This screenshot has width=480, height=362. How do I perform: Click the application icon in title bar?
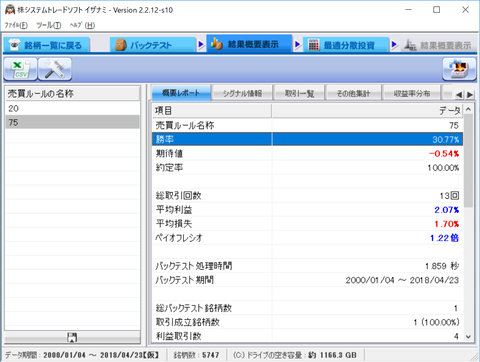click(x=10, y=10)
